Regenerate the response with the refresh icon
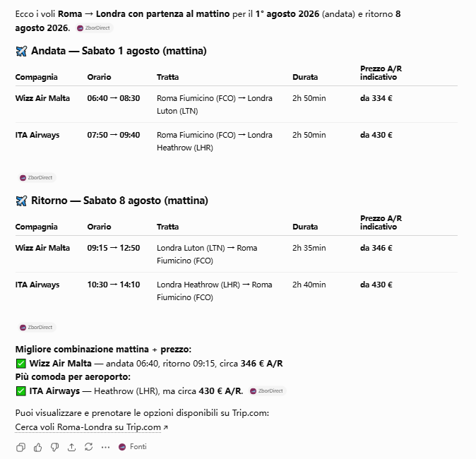Image resolution: width=476 pixels, height=459 pixels. pos(89,447)
